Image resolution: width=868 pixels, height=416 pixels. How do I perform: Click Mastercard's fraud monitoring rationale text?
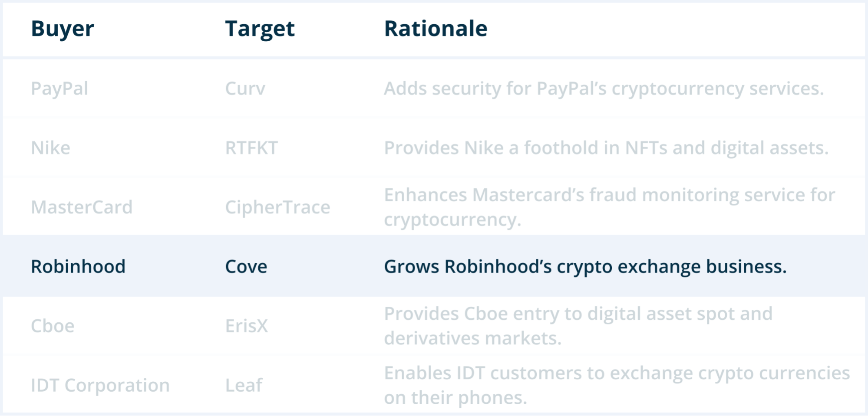click(609, 207)
